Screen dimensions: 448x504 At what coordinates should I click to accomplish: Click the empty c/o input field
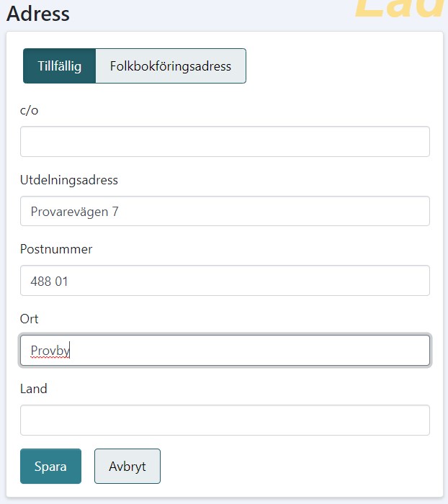225,142
